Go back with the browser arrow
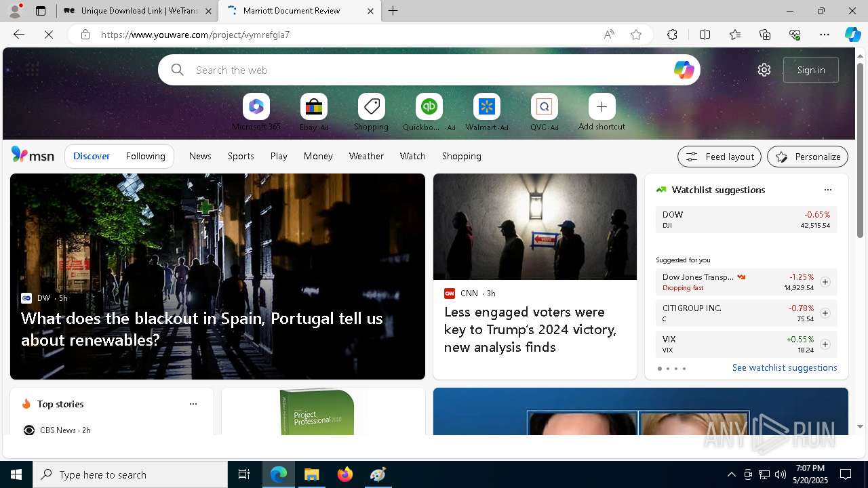 (19, 35)
